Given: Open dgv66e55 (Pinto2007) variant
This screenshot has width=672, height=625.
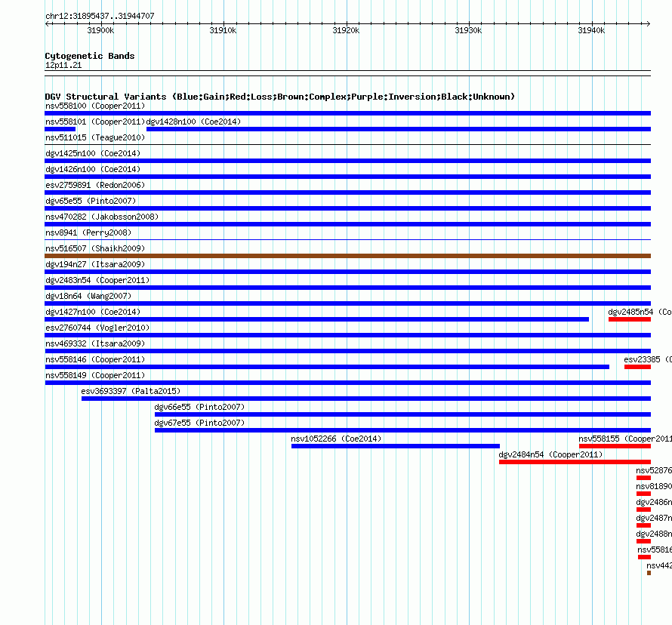Looking at the screenshot, I should tap(200, 407).
